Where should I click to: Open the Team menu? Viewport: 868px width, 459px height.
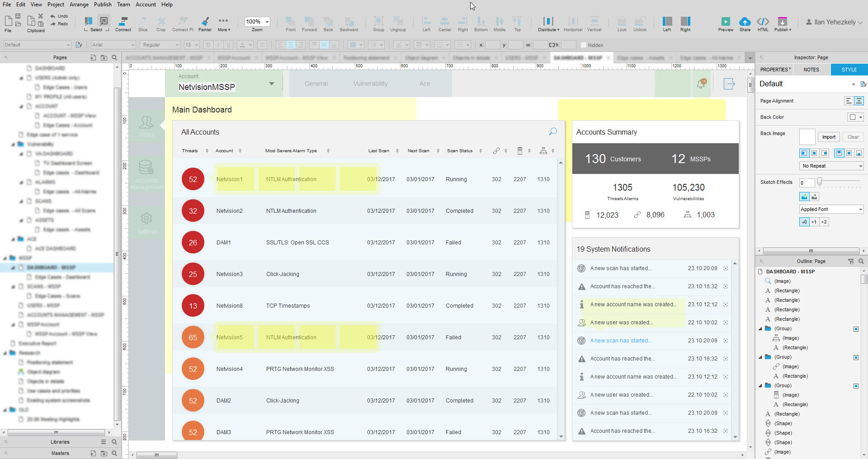123,5
